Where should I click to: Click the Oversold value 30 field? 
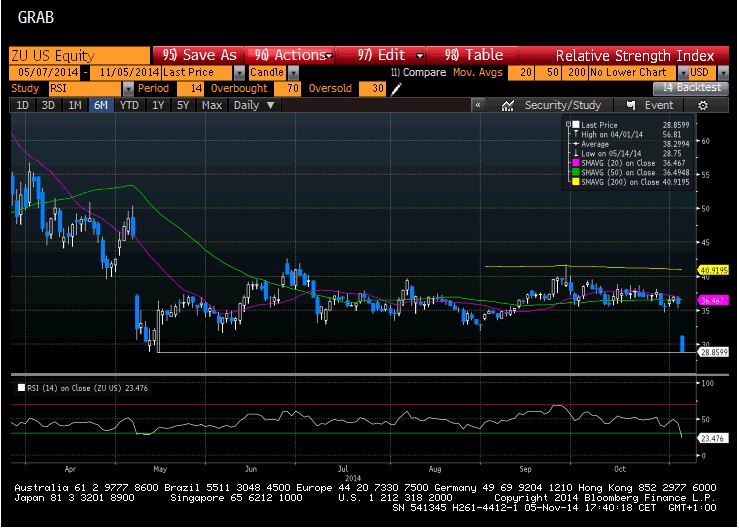coord(372,89)
